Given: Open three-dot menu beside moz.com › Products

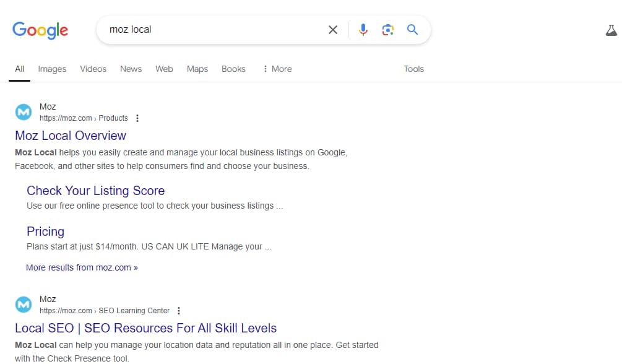Looking at the screenshot, I should click(x=137, y=118).
